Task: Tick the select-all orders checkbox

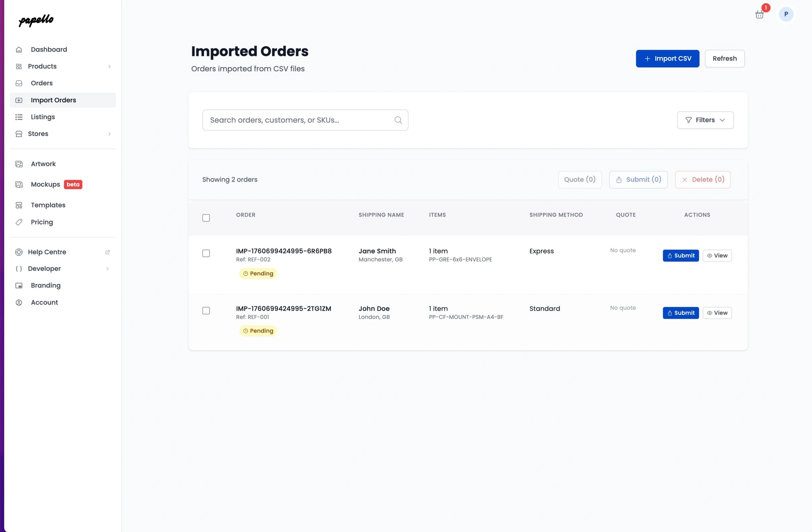Action: 206,218
